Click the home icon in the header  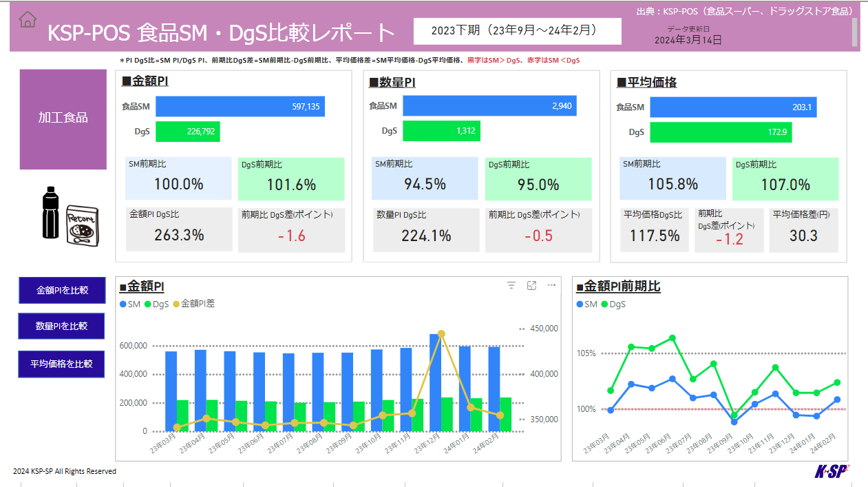click(28, 19)
